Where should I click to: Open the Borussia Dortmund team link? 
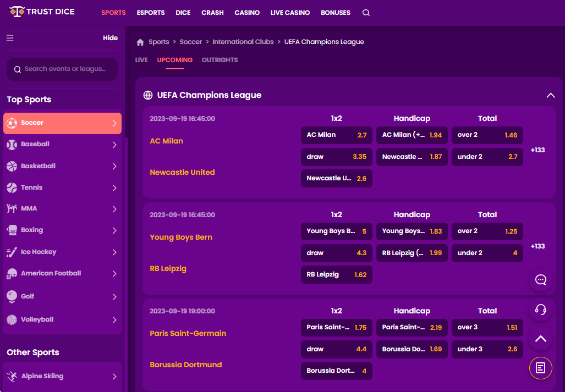[x=185, y=365]
